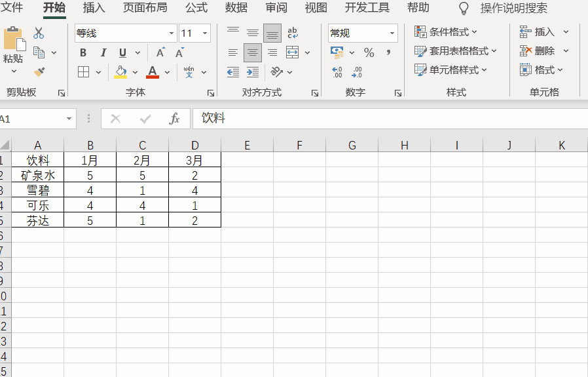Switch to 审阅 tab
This screenshot has height=377, width=588.
pos(276,7)
